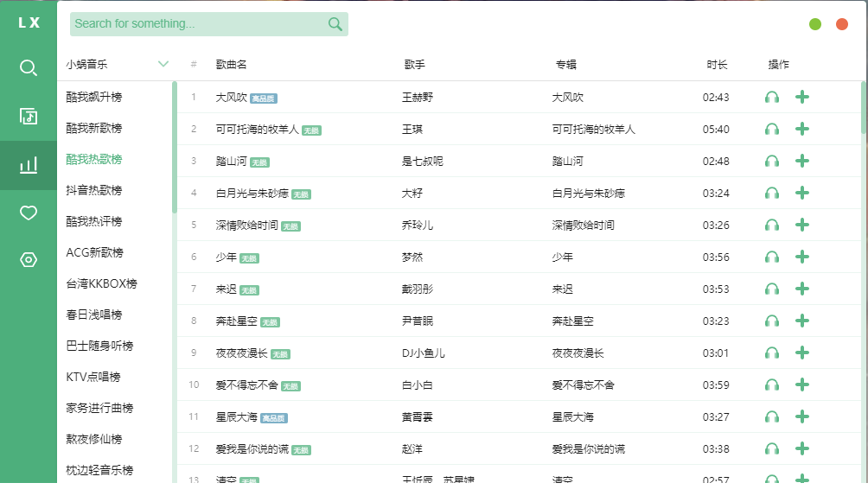Add 星辰大海 with its plus icon
The image size is (868, 502).
point(801,416)
